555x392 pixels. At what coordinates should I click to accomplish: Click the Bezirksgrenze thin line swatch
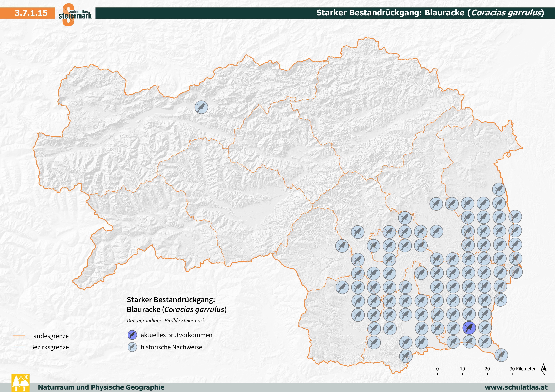19,347
